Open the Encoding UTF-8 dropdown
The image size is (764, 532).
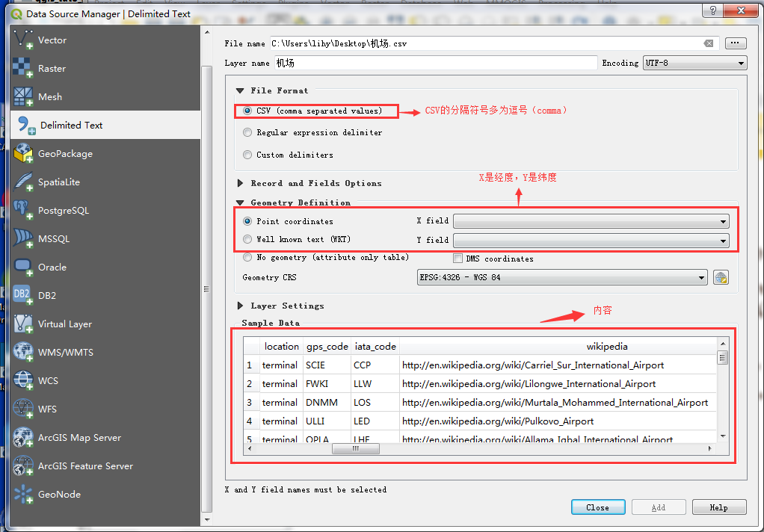(x=694, y=64)
